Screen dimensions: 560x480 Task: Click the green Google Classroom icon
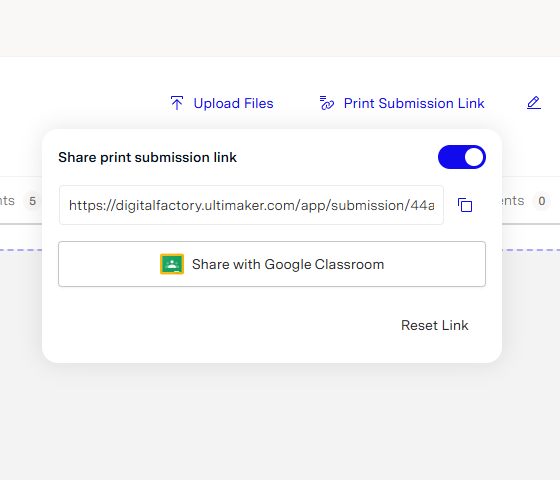(x=172, y=264)
